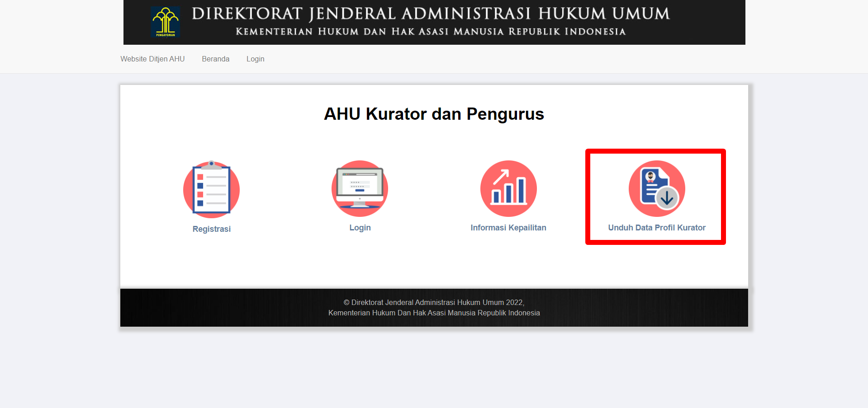The width and height of the screenshot is (868, 408).
Task: Click the Kementerian Hukum banner subtitle
Action: (x=430, y=32)
